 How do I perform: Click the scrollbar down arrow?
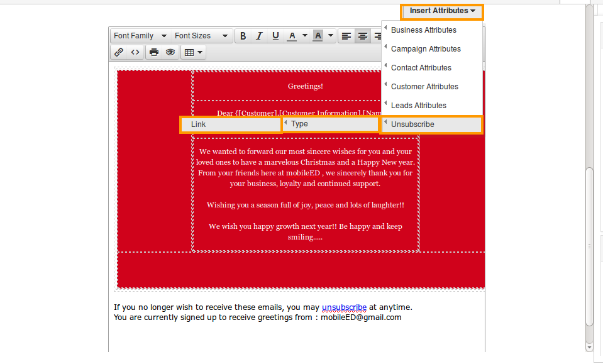point(589,348)
